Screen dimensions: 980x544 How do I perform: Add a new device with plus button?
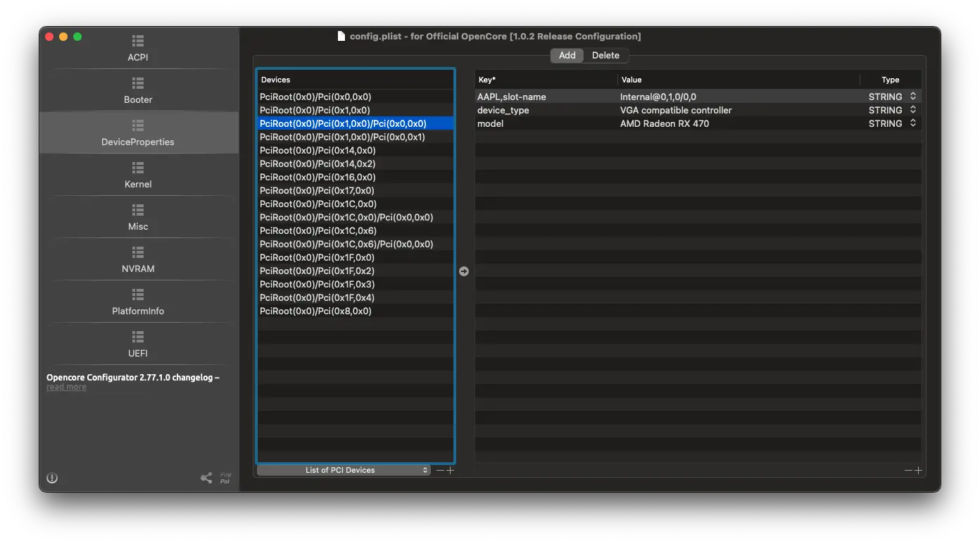point(451,470)
